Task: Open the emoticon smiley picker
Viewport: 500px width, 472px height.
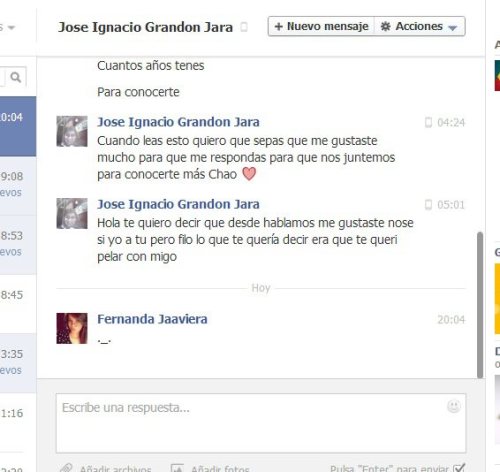Action: click(x=454, y=406)
